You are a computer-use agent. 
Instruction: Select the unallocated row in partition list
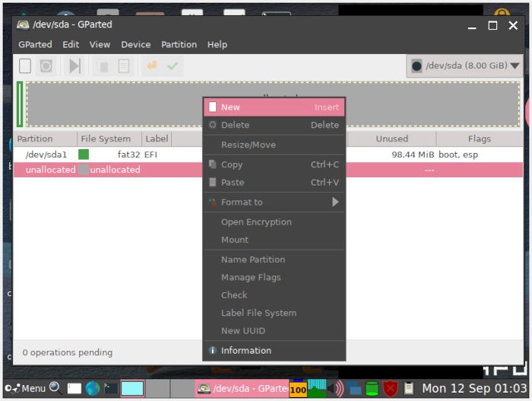pos(268,170)
